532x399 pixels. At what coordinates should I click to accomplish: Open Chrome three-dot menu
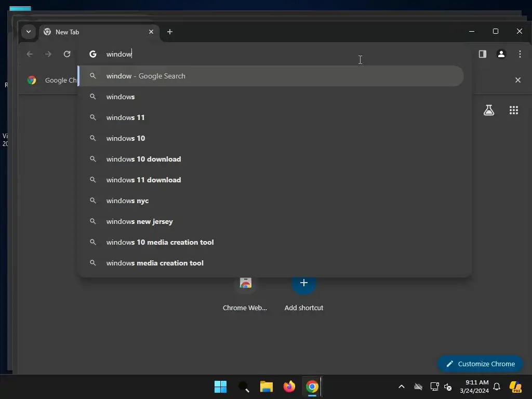(520, 54)
